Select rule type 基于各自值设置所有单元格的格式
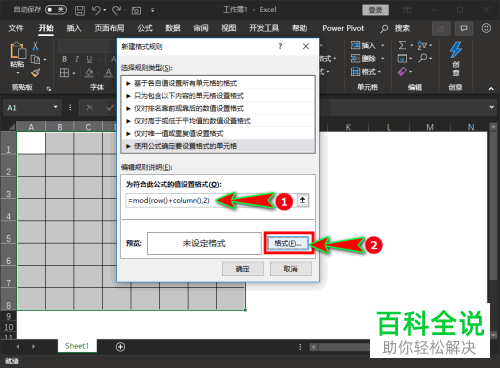Viewport: 500px width, 368px height. click(x=218, y=83)
